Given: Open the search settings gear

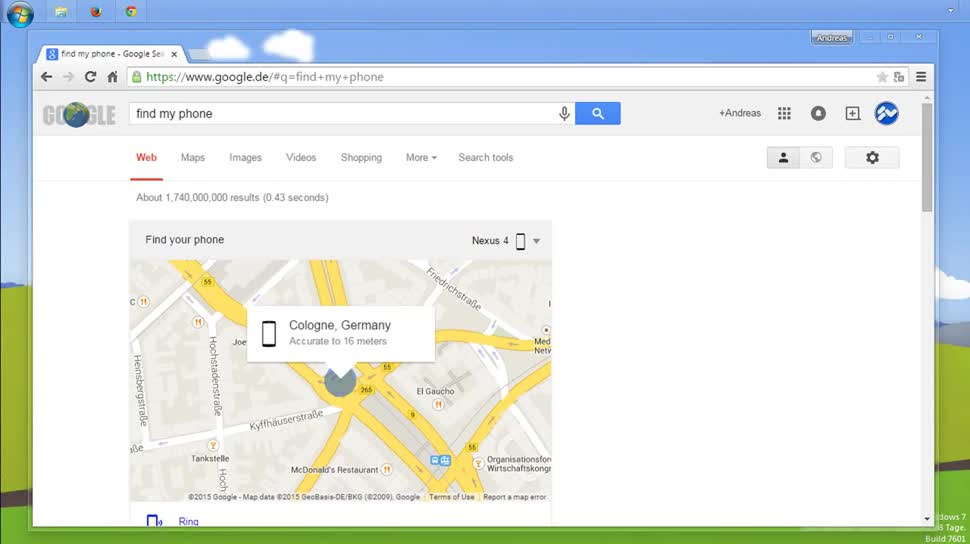Looking at the screenshot, I should pos(872,158).
